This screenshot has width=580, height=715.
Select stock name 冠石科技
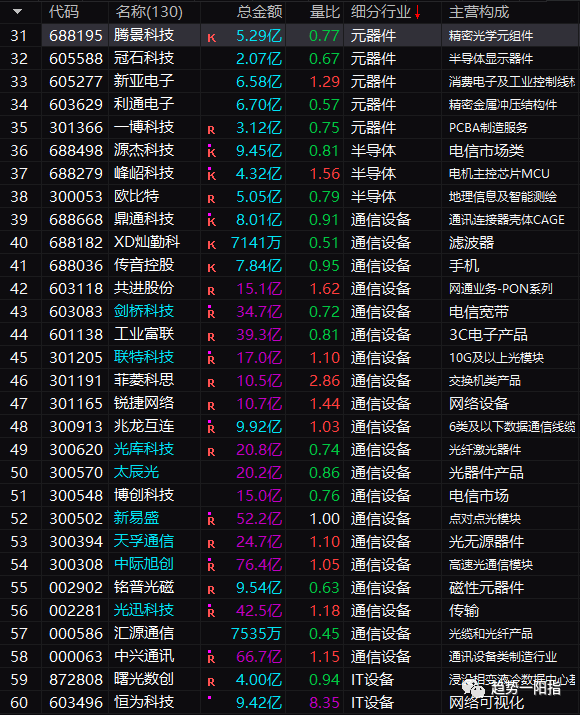point(144,58)
